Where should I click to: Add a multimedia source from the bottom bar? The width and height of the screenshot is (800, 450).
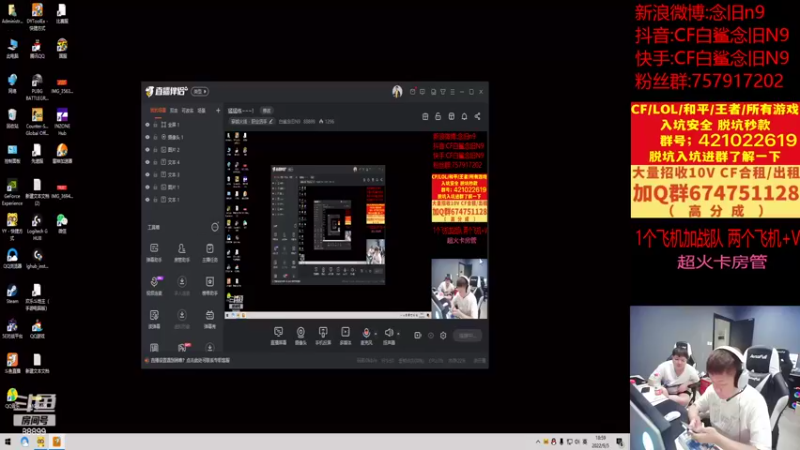click(345, 336)
